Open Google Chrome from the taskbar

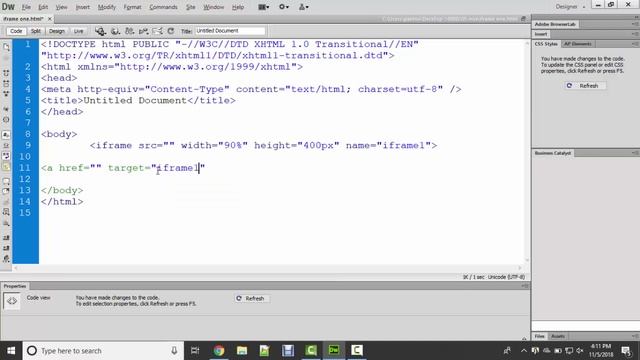(x=219, y=351)
